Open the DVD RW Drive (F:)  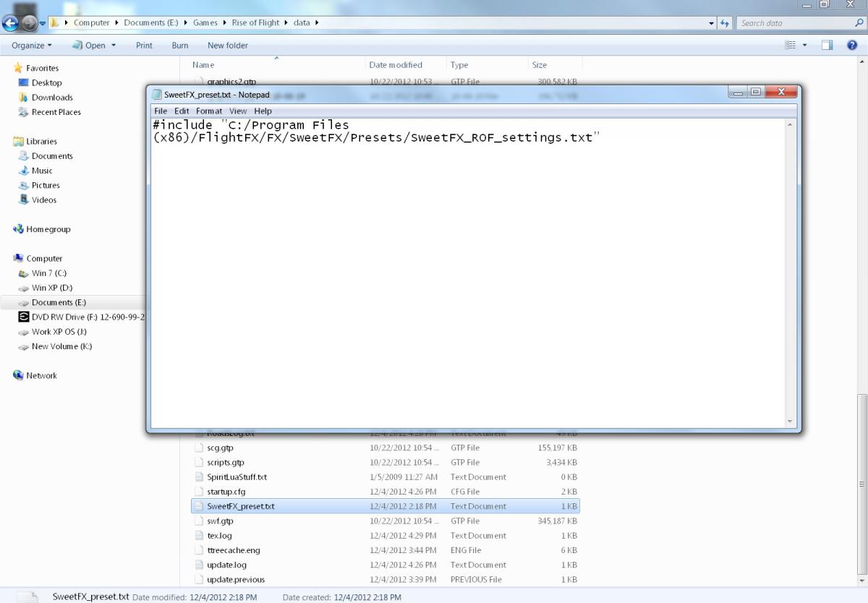point(81,317)
